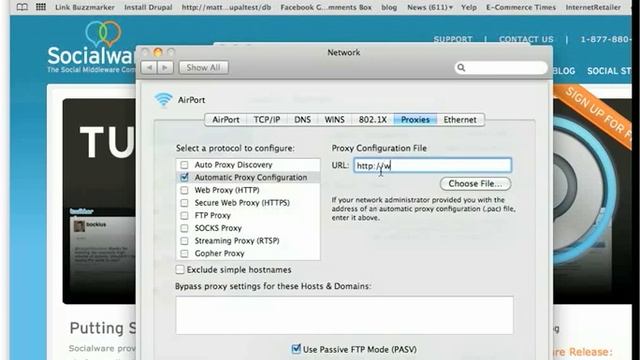
Task: Enable Gopher Proxy checkbox
Action: click(x=184, y=253)
